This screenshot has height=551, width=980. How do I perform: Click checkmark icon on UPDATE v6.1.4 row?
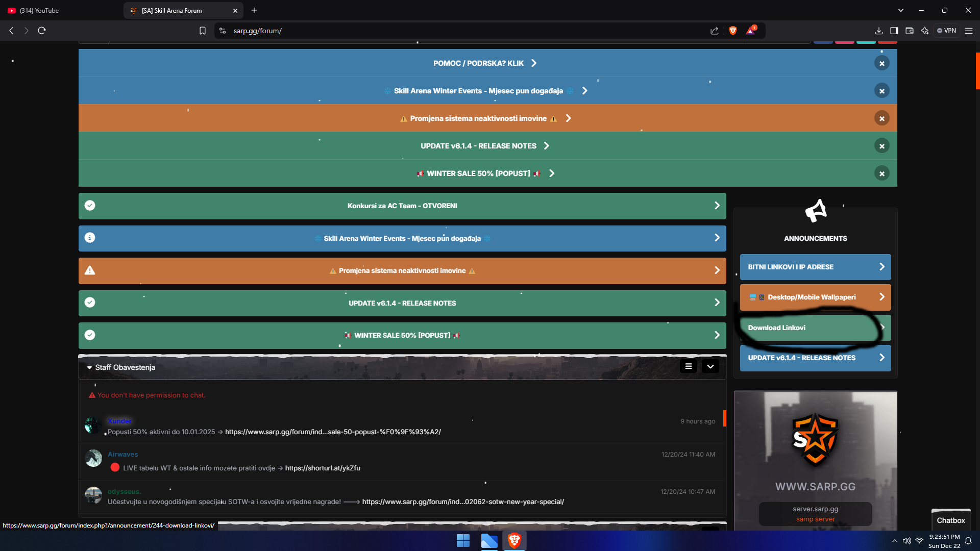90,303
